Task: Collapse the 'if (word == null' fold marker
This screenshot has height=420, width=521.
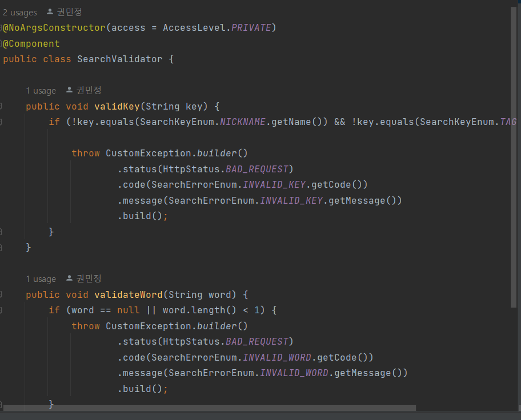Action: pyautogui.click(x=1, y=310)
